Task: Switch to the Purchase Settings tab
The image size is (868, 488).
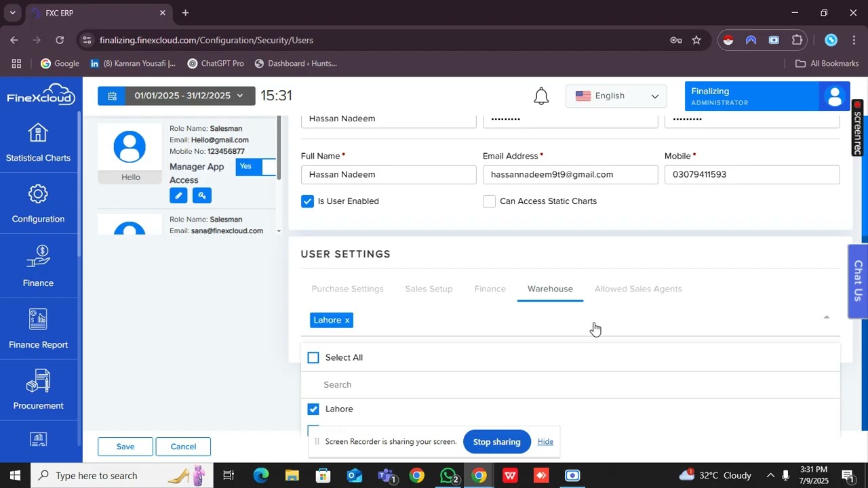Action: [348, 289]
